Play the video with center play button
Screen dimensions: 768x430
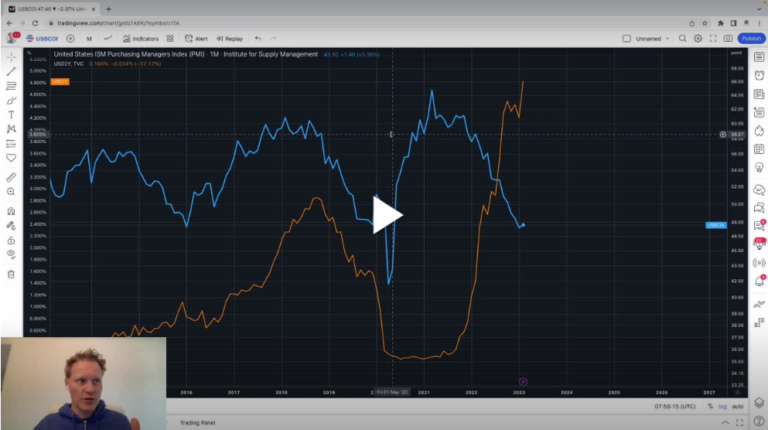point(387,215)
